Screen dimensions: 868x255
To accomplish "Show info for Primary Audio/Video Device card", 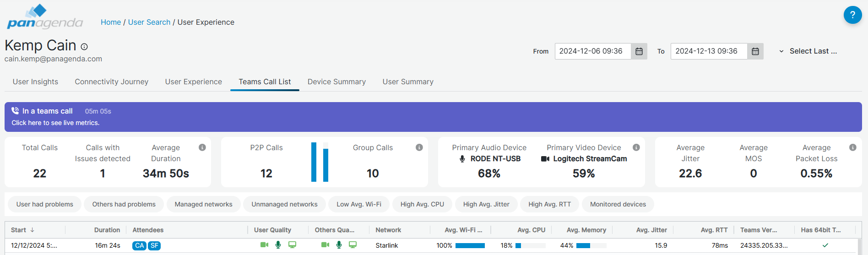I will (636, 147).
